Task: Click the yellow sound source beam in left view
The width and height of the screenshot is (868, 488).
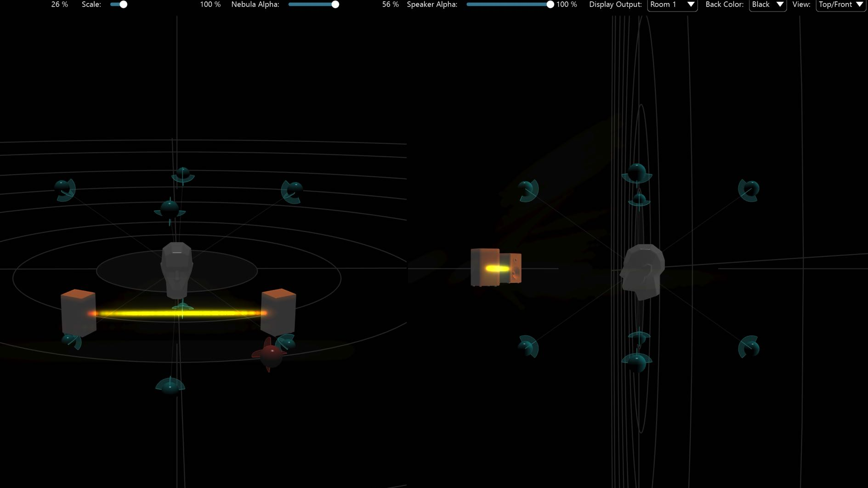Action: pos(179,313)
